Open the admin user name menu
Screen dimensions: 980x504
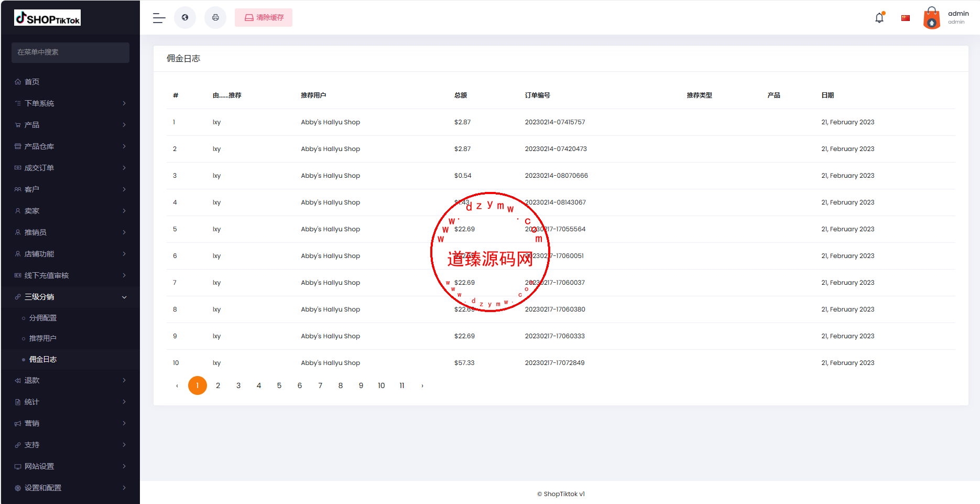[958, 17]
